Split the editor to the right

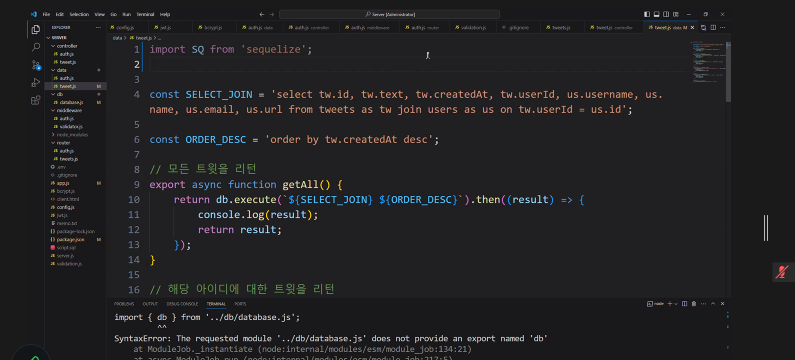tap(713, 27)
